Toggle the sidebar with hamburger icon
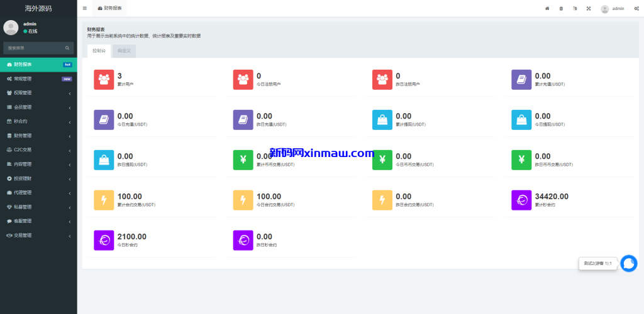The height and width of the screenshot is (314, 644). tap(85, 9)
